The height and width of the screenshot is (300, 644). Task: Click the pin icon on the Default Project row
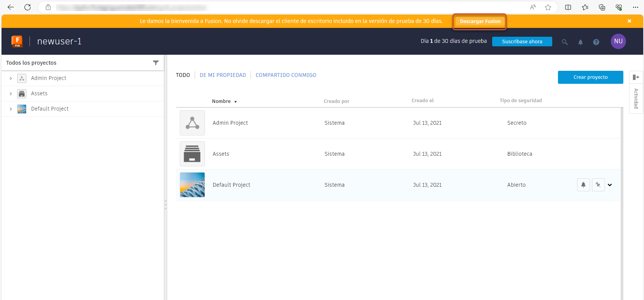pyautogui.click(x=598, y=185)
